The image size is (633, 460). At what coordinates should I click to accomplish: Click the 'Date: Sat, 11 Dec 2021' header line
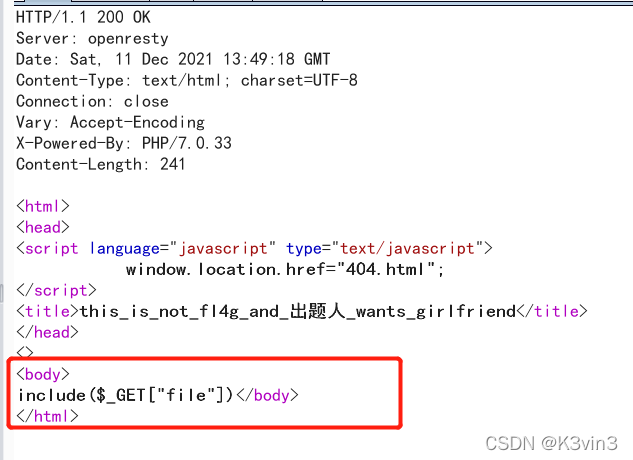(x=173, y=59)
